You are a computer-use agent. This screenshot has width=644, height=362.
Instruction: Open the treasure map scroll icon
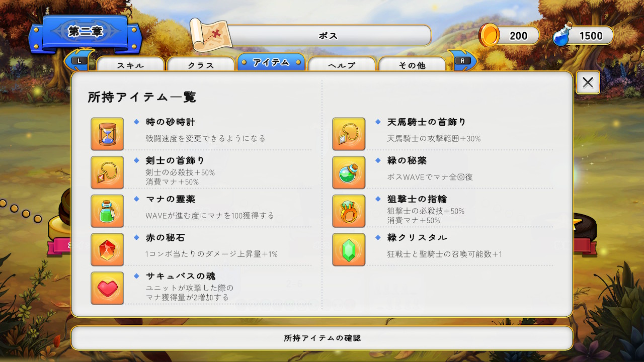click(210, 35)
